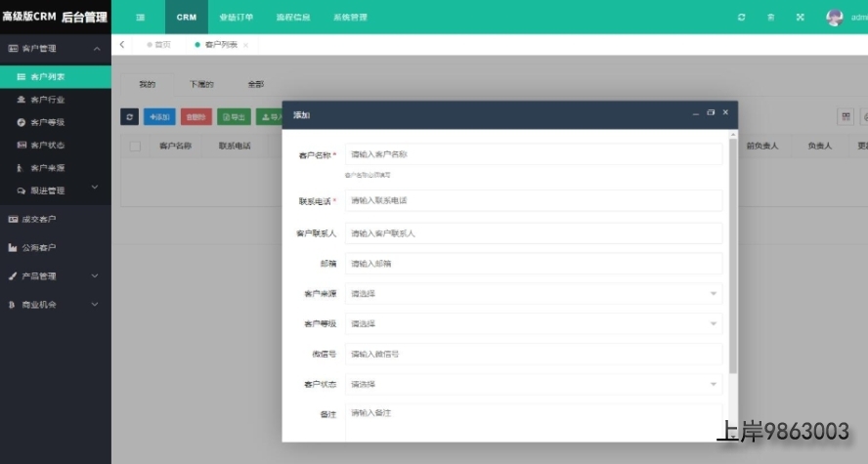Image resolution: width=868 pixels, height=464 pixels.
Task: Open the 客户状态 dropdown
Action: tap(533, 385)
